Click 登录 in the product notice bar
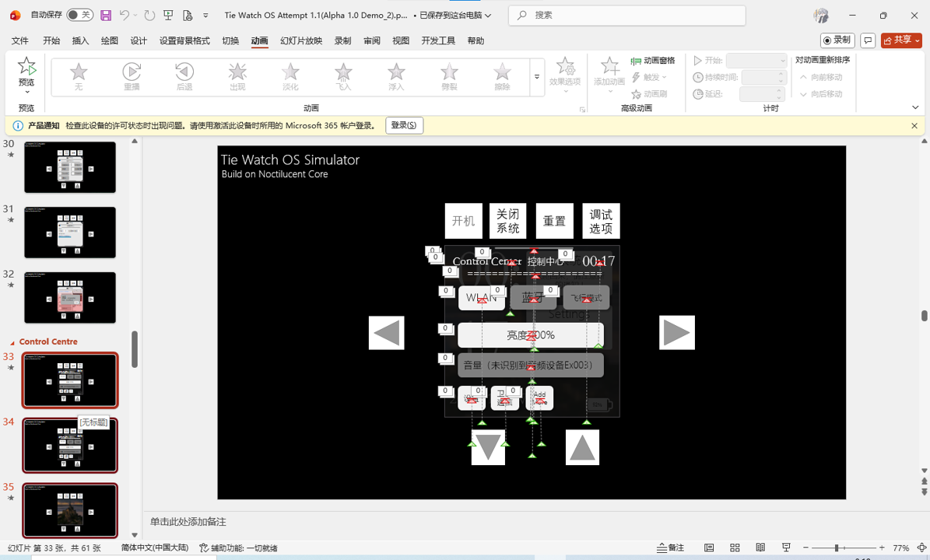This screenshot has width=930, height=560. point(404,124)
